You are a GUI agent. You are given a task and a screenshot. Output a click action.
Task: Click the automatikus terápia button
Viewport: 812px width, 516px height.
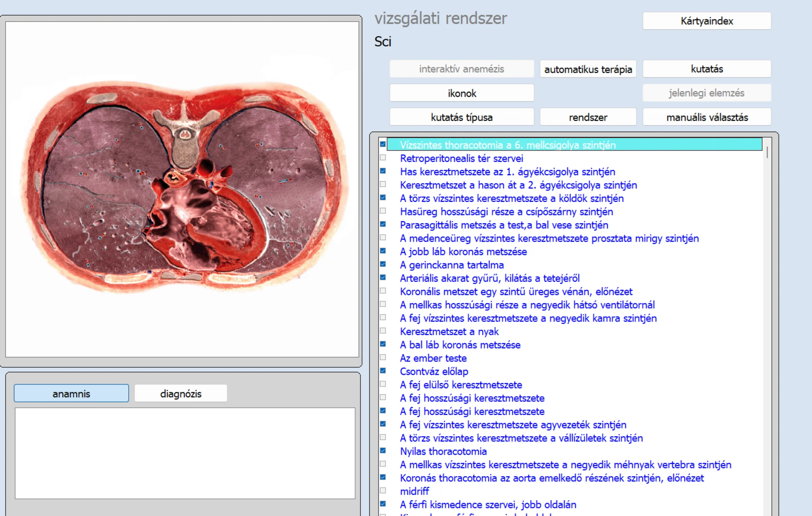[x=588, y=69]
